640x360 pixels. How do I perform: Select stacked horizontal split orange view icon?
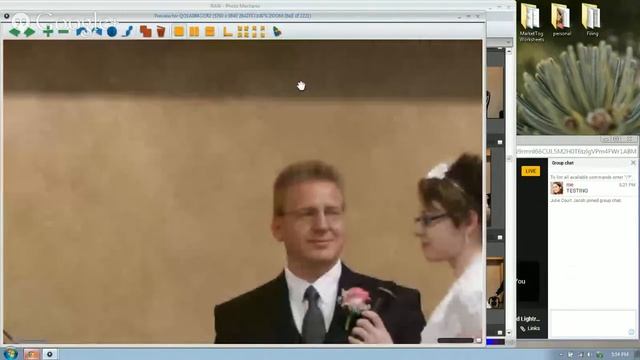tap(210, 31)
